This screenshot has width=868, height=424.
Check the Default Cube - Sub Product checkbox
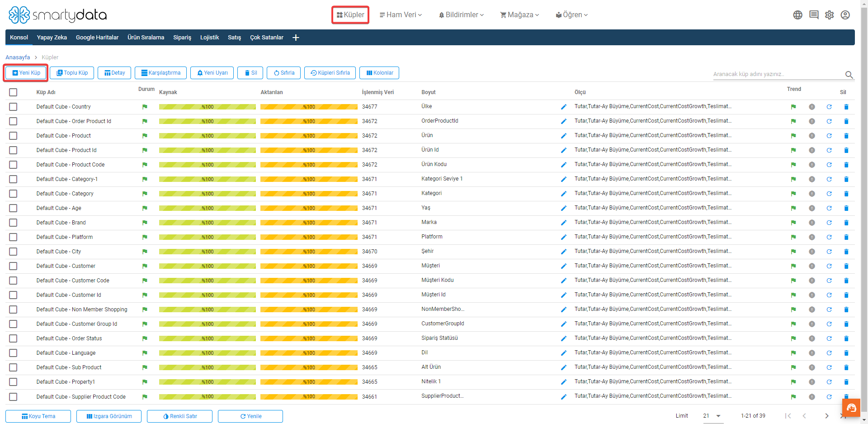click(x=13, y=367)
